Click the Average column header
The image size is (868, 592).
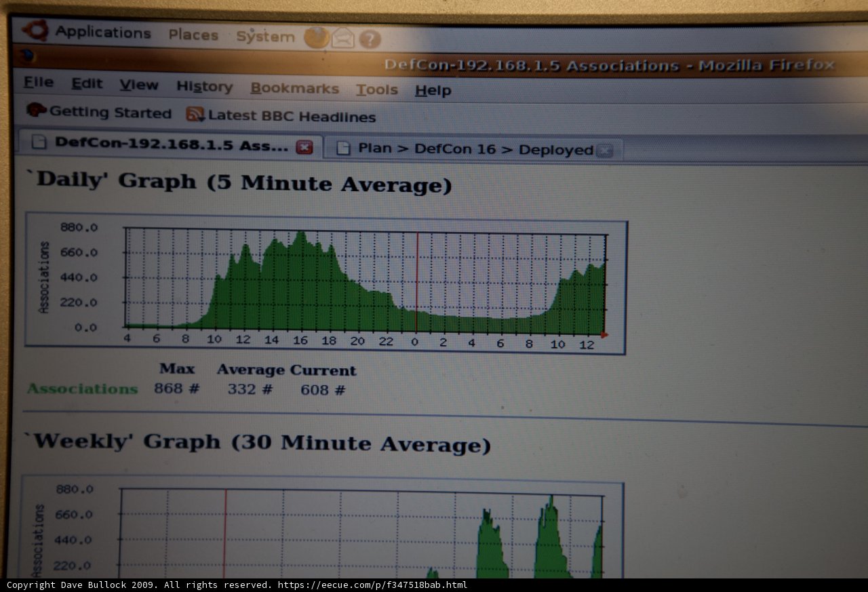[251, 370]
